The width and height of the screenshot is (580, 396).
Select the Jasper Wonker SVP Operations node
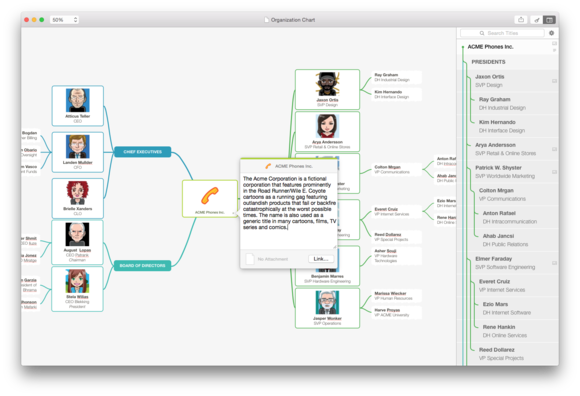[x=327, y=308]
